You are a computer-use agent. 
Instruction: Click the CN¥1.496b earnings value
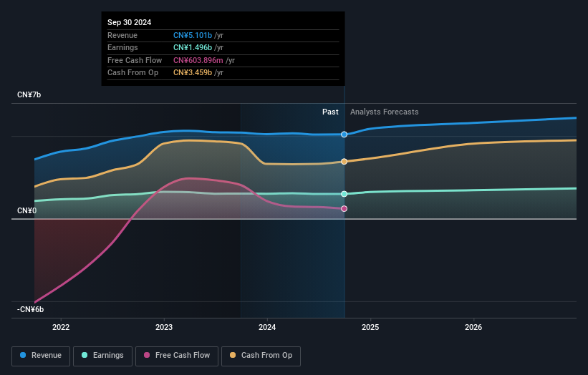[x=193, y=47]
